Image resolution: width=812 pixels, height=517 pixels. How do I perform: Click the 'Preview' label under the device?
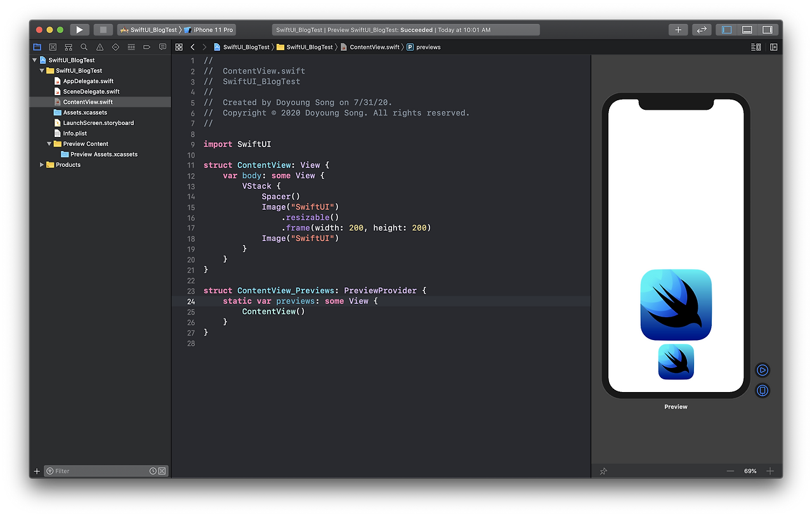[x=676, y=407]
